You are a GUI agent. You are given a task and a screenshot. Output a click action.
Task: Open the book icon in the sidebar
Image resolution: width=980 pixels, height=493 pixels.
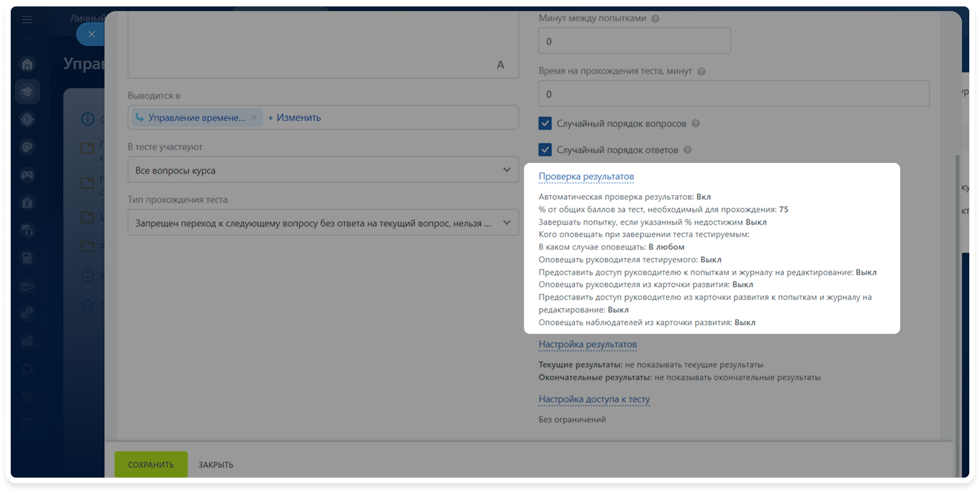pos(27,258)
